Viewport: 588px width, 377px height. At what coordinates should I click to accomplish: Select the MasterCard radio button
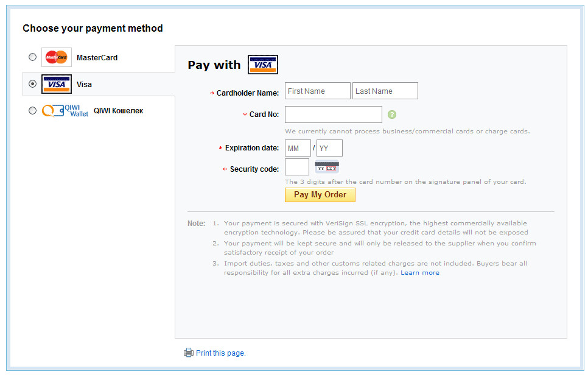pyautogui.click(x=32, y=57)
